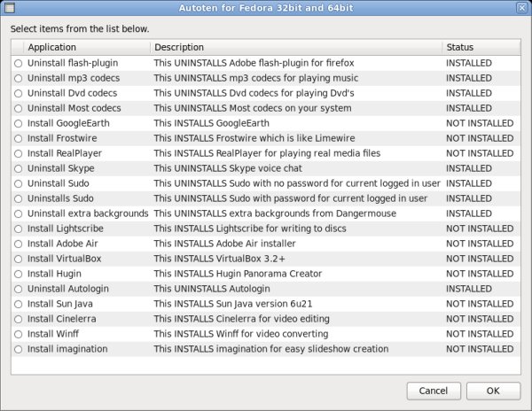Viewport: 532px width, 411px height.
Task: Sort by the Status column header
Action: (x=480, y=47)
